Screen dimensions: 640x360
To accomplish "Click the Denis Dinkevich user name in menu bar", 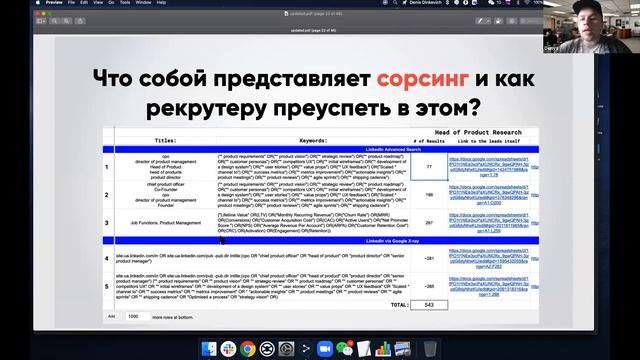I will [425, 2].
